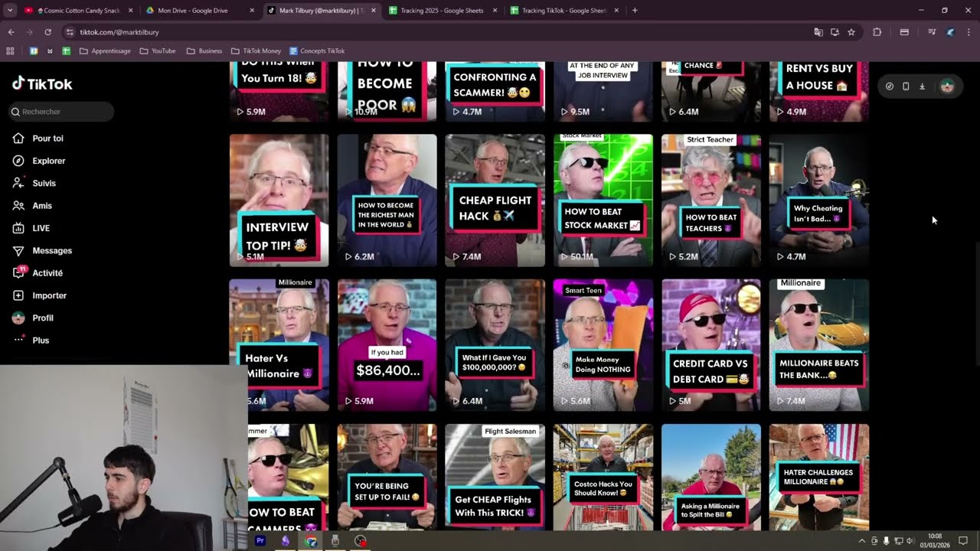
Task: Open Why Cheating Isn't Bad video
Action: [x=819, y=201]
